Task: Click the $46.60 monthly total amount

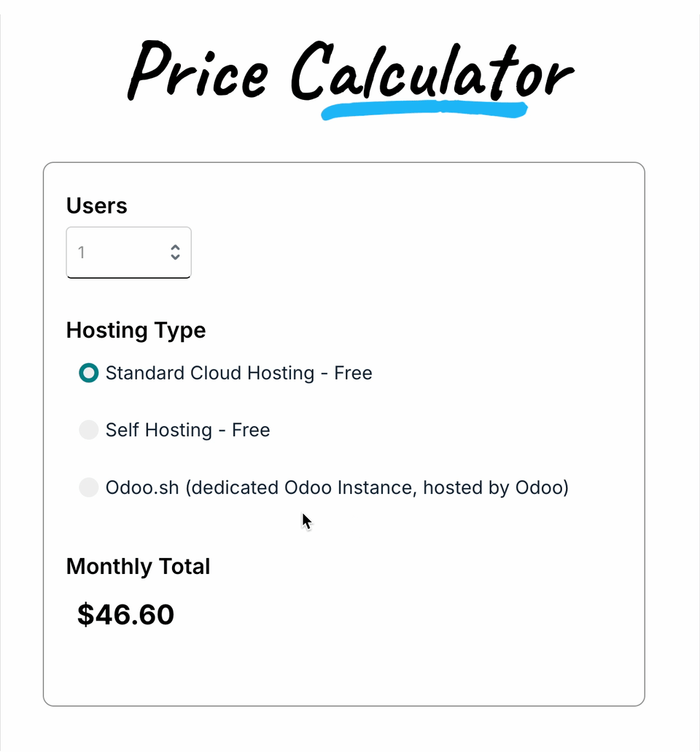Action: click(125, 614)
